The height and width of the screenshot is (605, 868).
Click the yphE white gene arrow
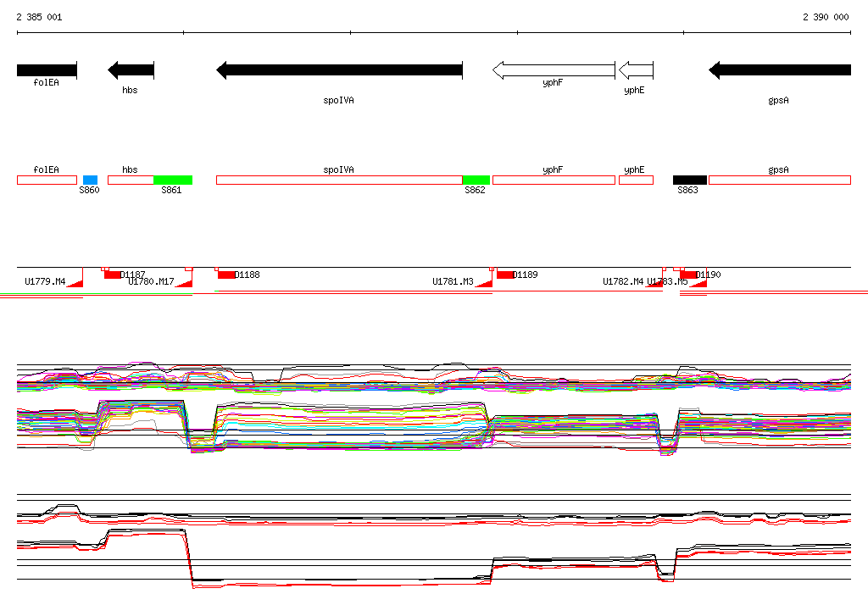(x=636, y=70)
